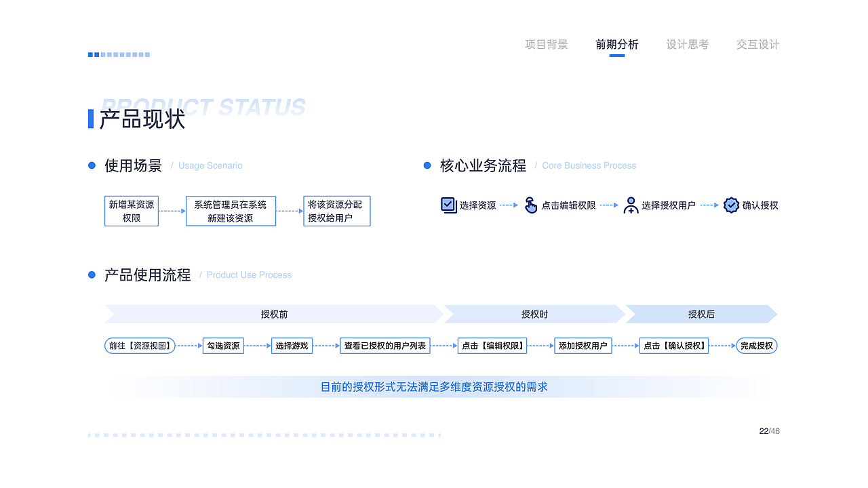This screenshot has height=488, width=868.
Task: Click the blue dot icon before 产品使用流程
Action: pyautogui.click(x=92, y=274)
